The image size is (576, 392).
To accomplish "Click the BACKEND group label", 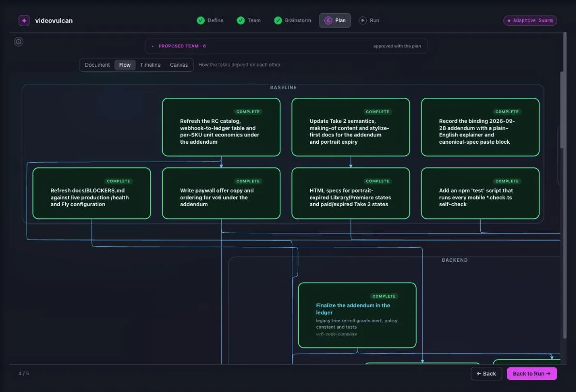I will 455,260.
